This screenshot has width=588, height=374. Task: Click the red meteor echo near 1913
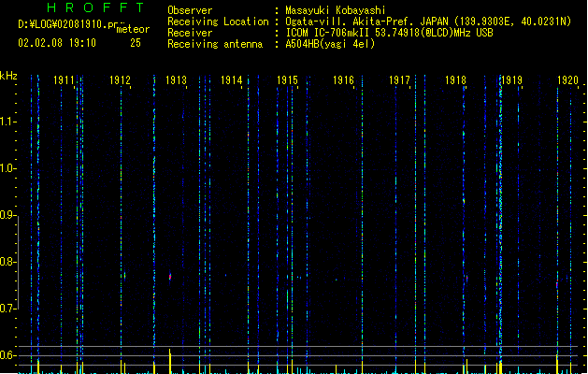pos(170,277)
